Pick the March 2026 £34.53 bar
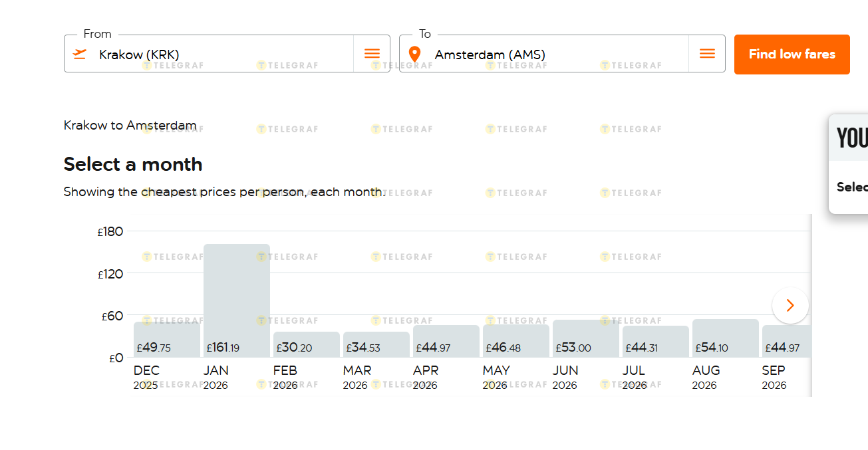868x450 pixels. tap(376, 344)
